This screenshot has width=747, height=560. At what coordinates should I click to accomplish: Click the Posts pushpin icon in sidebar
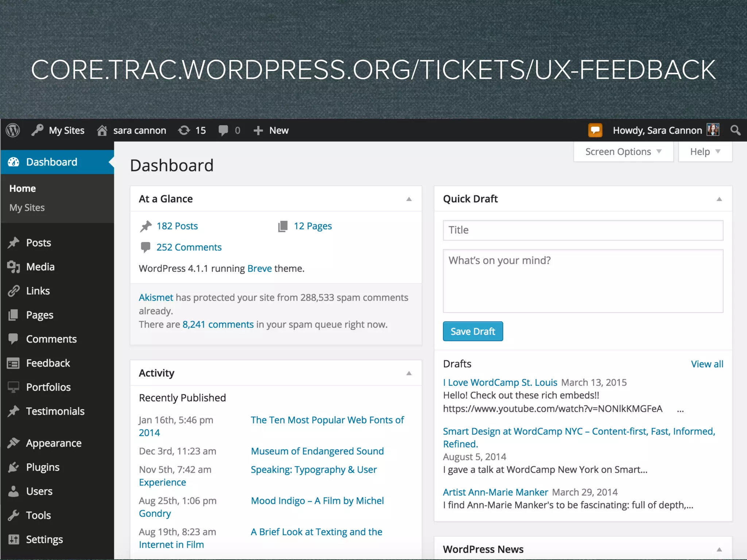click(13, 243)
